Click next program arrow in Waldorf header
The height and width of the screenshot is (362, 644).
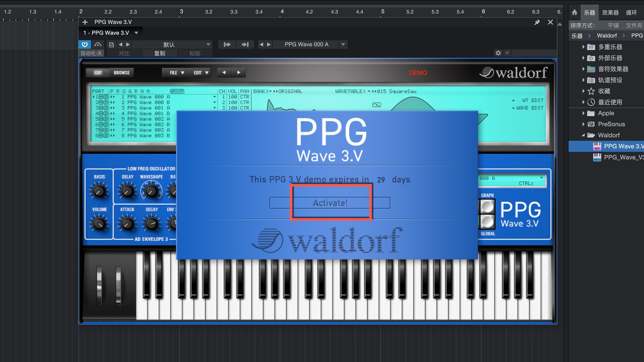(x=238, y=72)
